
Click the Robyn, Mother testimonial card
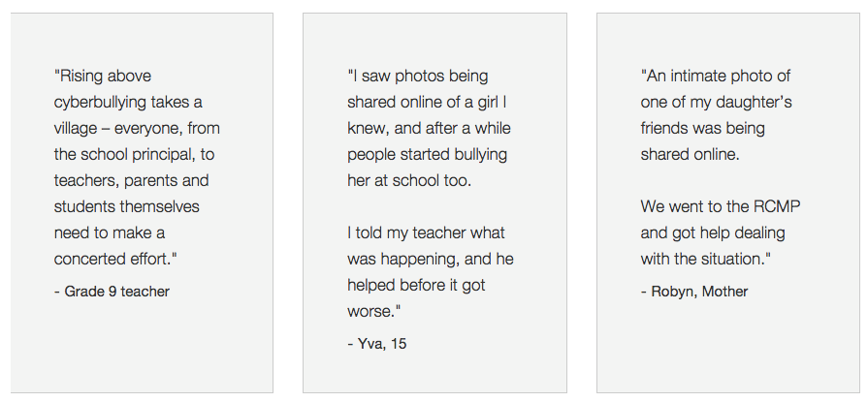[x=728, y=202]
